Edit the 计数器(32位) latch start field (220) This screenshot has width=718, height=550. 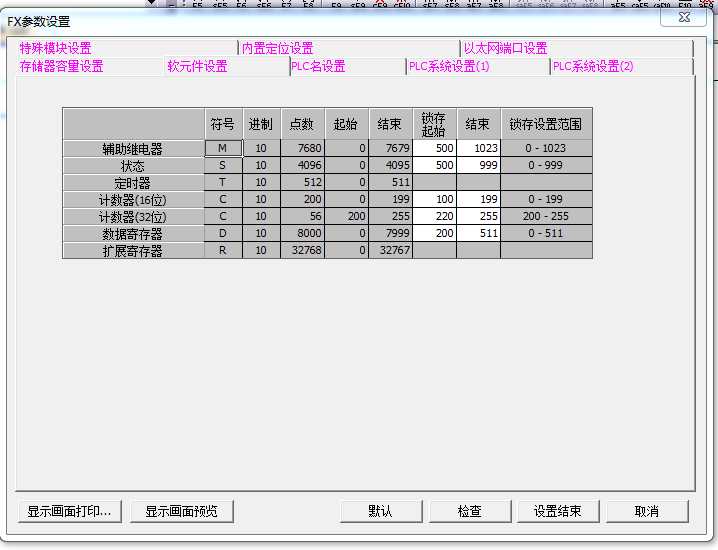click(434, 216)
